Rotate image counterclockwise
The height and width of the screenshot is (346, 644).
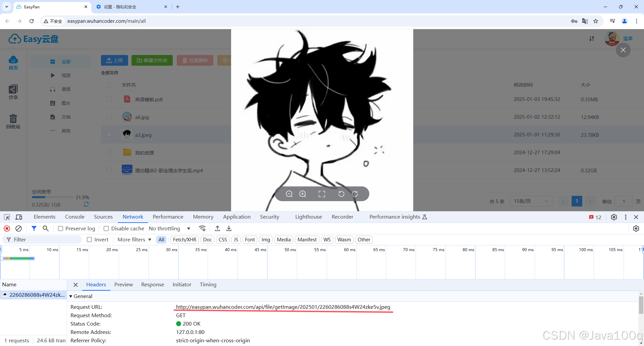(x=341, y=194)
